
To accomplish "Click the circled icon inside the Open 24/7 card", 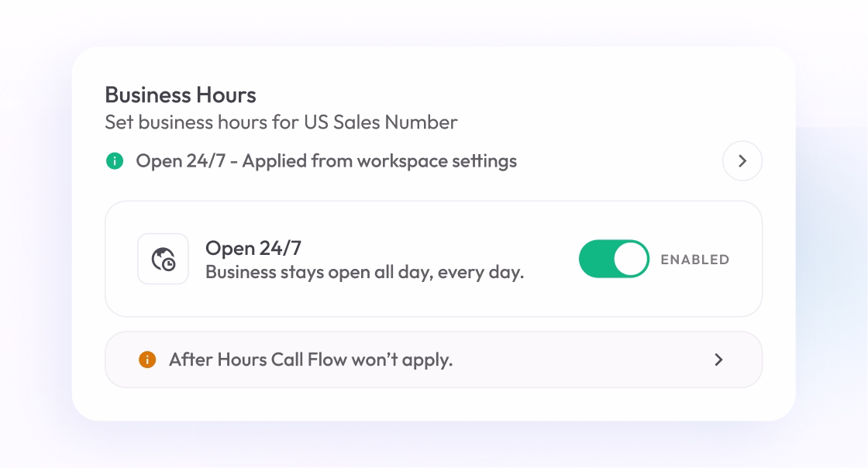I will click(x=163, y=258).
